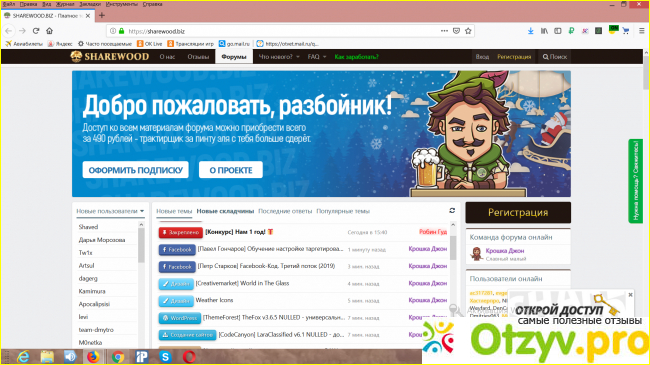Open the Вход login link

[x=482, y=57]
